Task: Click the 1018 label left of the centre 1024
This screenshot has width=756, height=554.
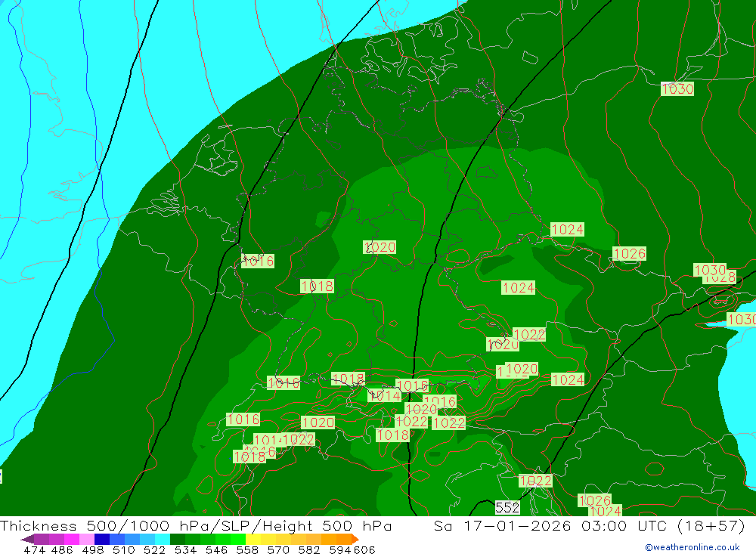Action: tap(317, 286)
